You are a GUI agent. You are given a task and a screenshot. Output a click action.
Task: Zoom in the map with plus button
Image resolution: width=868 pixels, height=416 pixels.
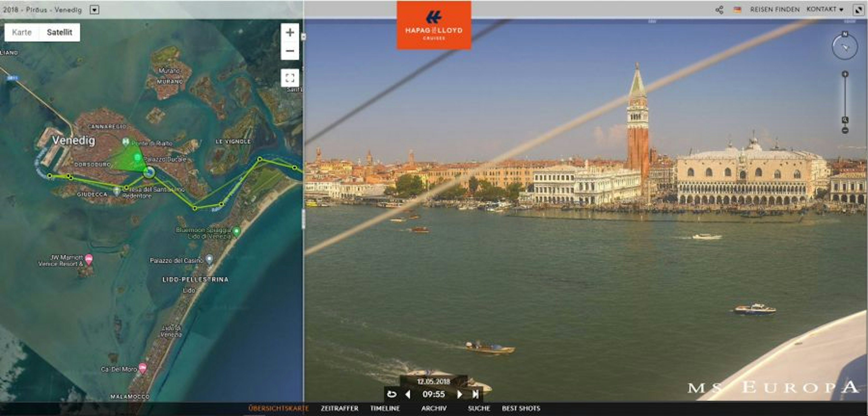290,32
